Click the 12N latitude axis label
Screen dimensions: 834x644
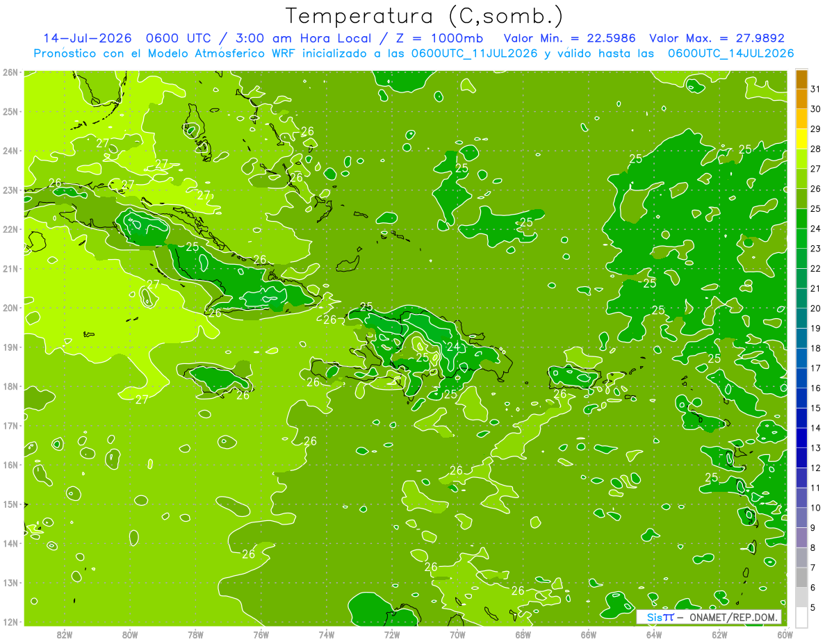pyautogui.click(x=10, y=622)
